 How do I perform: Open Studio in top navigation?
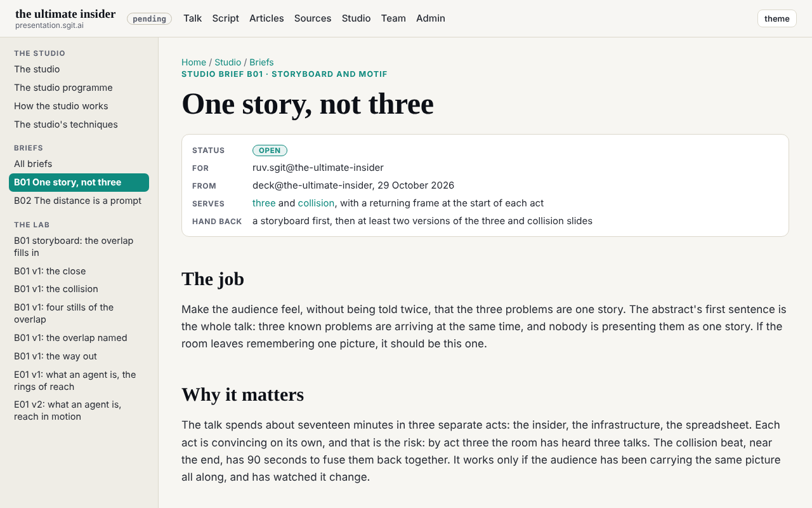click(x=356, y=18)
